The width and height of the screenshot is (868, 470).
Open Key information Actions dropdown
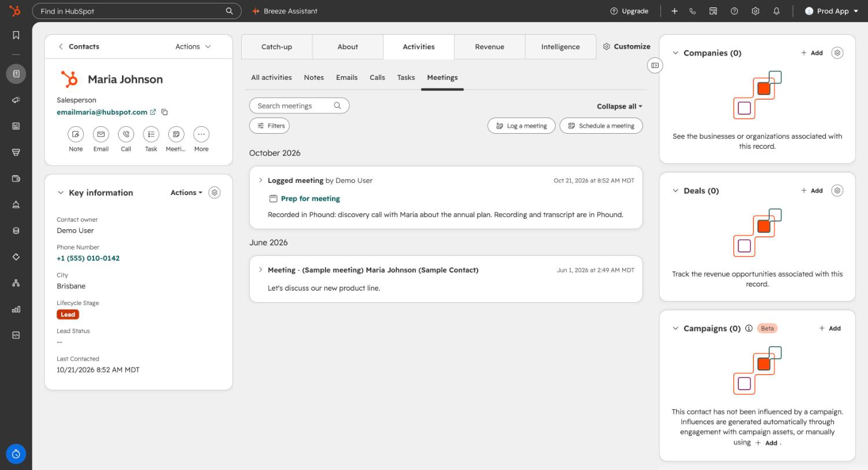pyautogui.click(x=186, y=193)
